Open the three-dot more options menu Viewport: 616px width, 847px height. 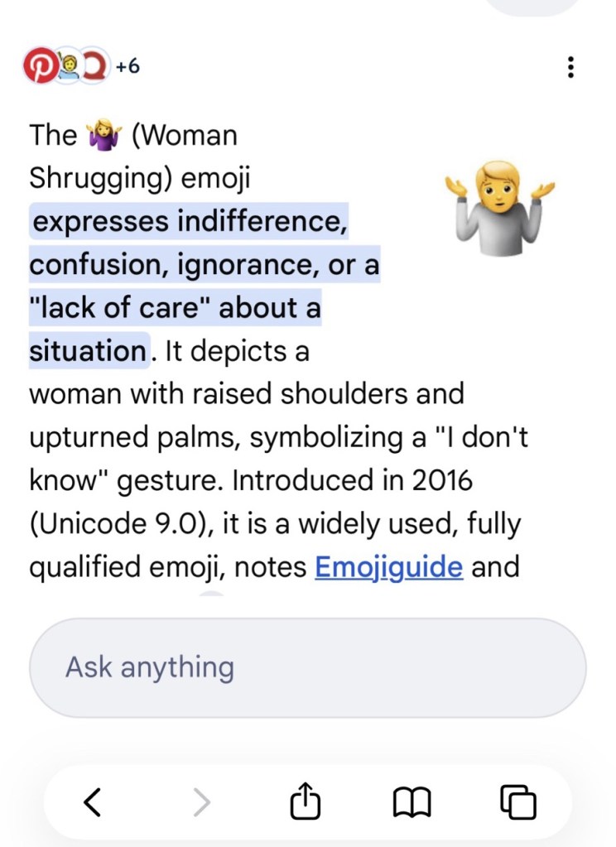pyautogui.click(x=570, y=67)
